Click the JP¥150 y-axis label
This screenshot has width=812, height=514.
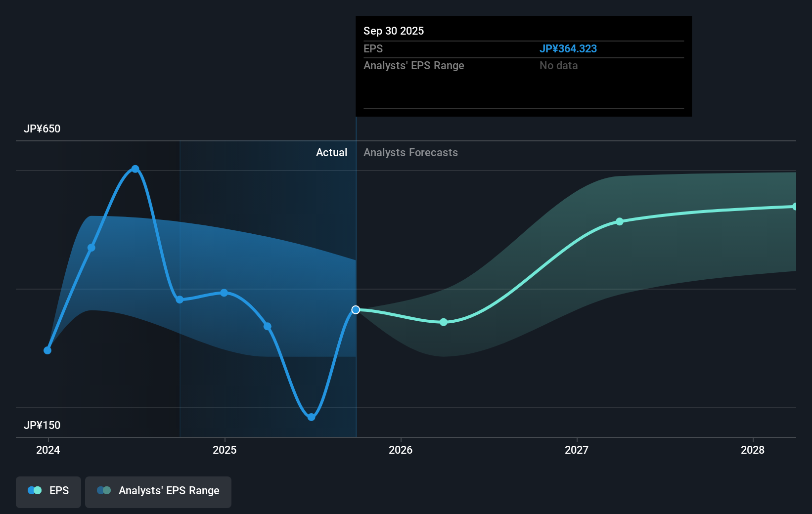pyautogui.click(x=42, y=425)
